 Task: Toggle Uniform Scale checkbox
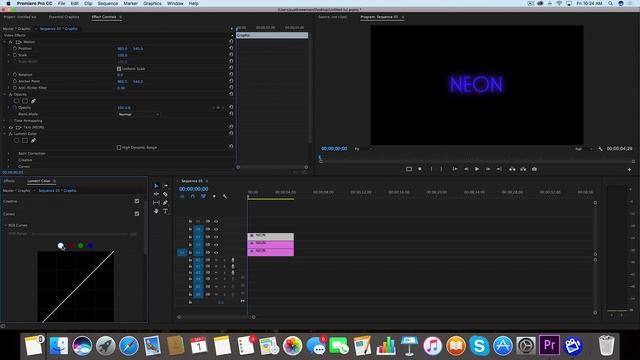pyautogui.click(x=119, y=69)
